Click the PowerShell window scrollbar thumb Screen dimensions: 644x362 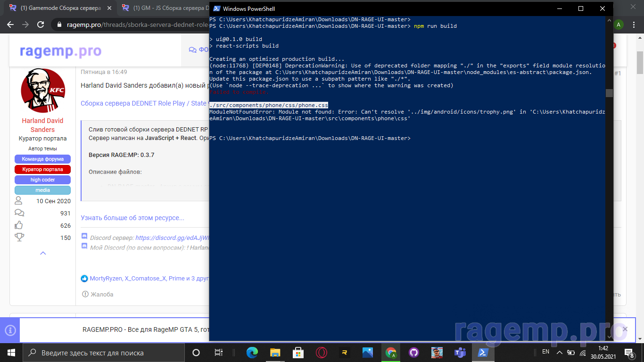tap(609, 93)
